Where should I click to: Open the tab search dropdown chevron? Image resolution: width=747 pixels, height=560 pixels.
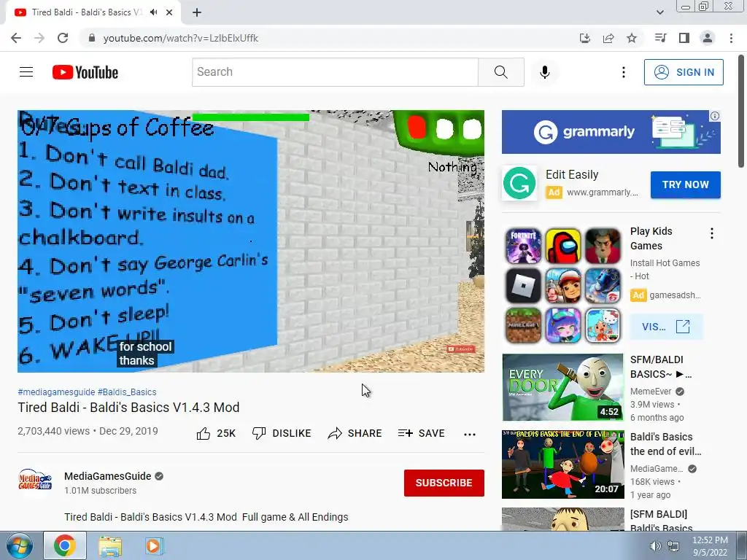[x=659, y=12]
